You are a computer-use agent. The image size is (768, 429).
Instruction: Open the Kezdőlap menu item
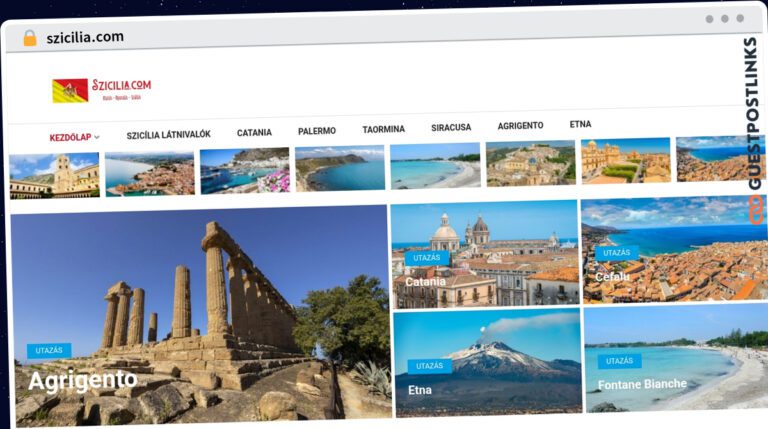[71, 138]
